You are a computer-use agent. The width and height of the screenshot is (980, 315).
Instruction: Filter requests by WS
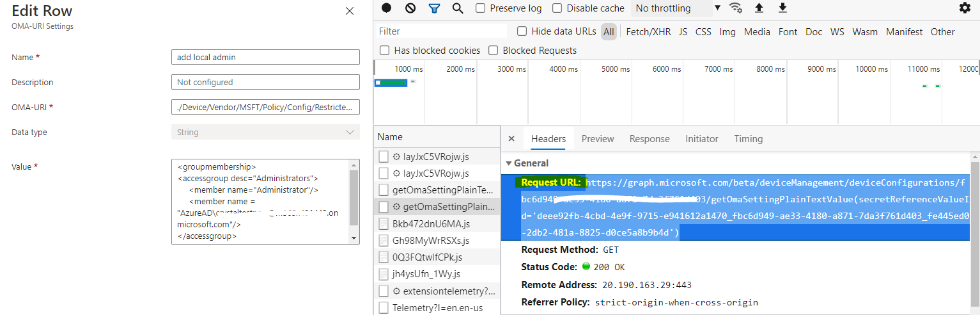837,31
